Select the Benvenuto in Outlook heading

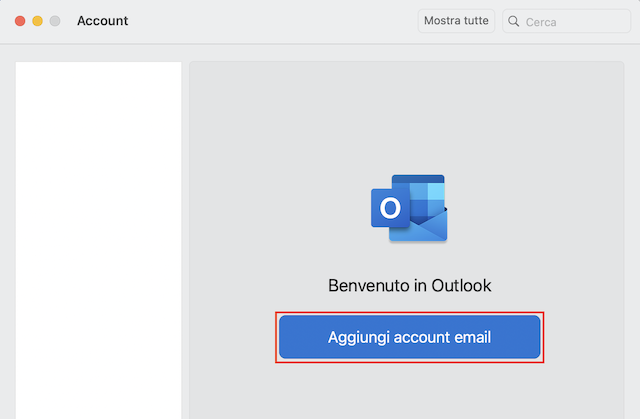(409, 286)
